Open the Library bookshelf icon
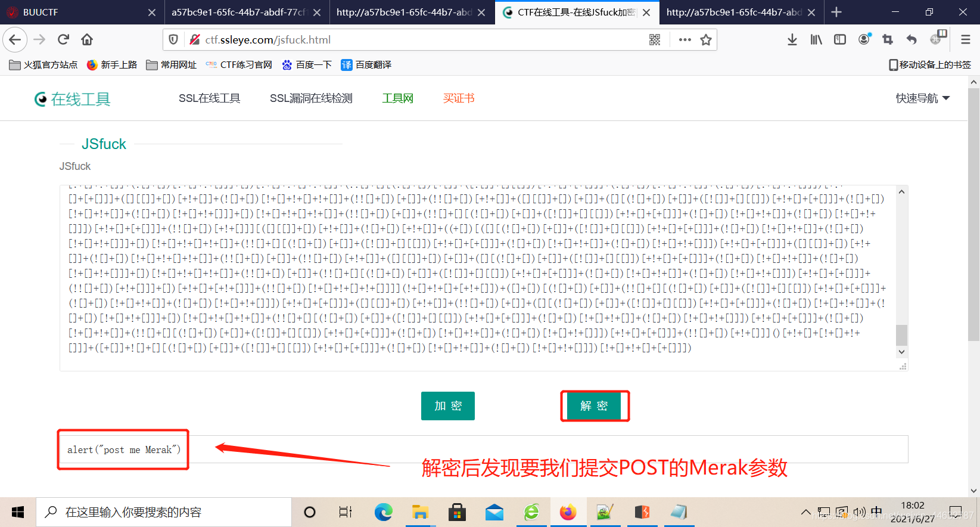 816,40
